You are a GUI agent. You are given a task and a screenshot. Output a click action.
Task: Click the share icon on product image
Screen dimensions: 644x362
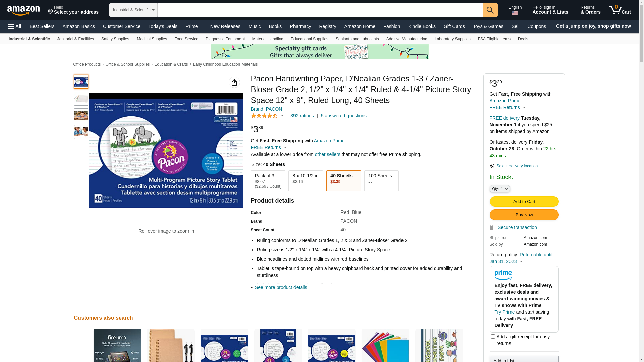pos(234,82)
